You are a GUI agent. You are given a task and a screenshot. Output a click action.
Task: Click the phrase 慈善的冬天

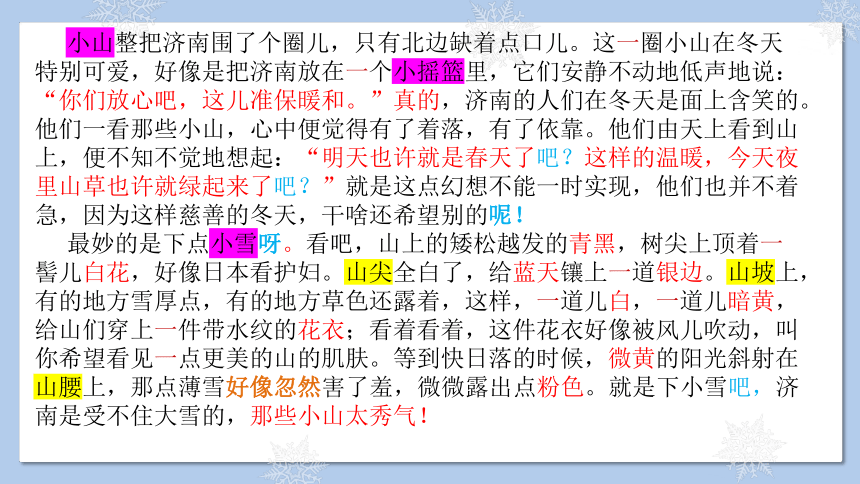pyautogui.click(x=237, y=215)
